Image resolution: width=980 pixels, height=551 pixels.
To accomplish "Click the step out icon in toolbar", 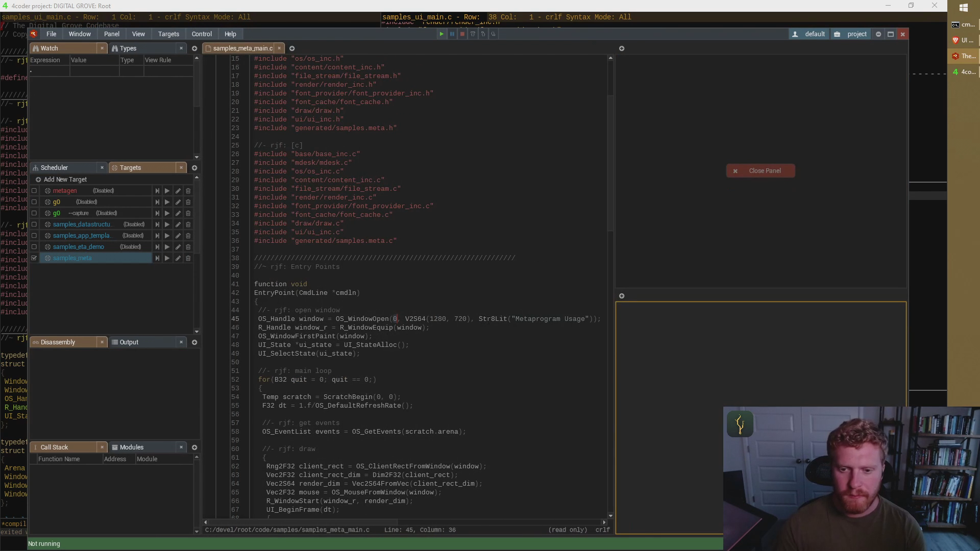I will 493,34.
